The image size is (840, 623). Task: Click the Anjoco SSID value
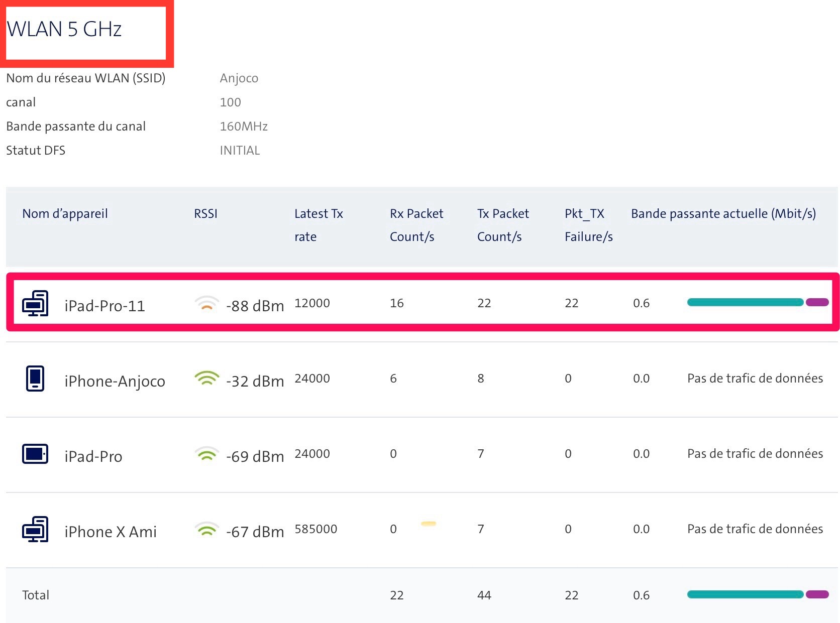pyautogui.click(x=239, y=78)
